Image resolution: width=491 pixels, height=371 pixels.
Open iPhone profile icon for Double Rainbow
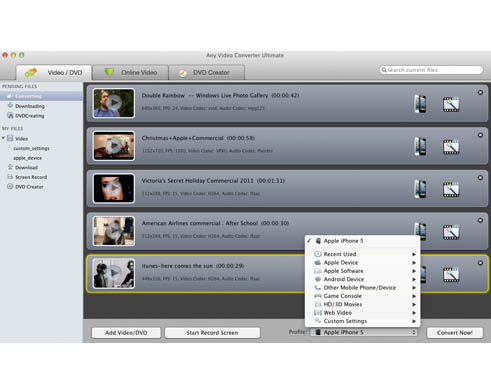pos(420,104)
